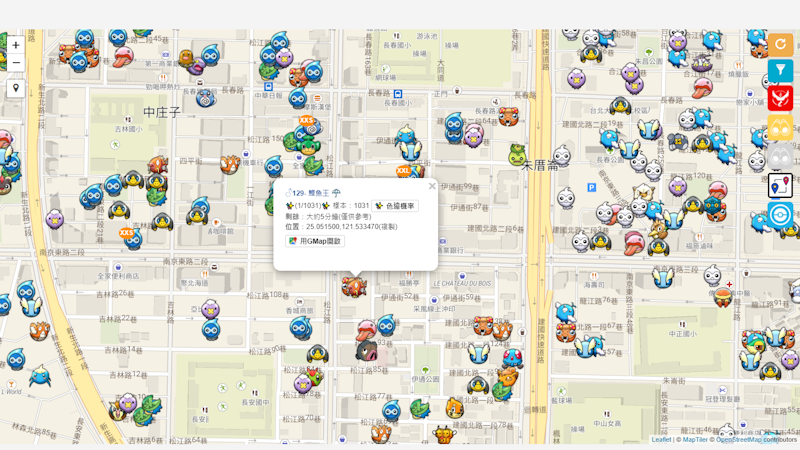The height and width of the screenshot is (450, 800).
Task: Open the Leaflet attribution link
Action: click(661, 440)
